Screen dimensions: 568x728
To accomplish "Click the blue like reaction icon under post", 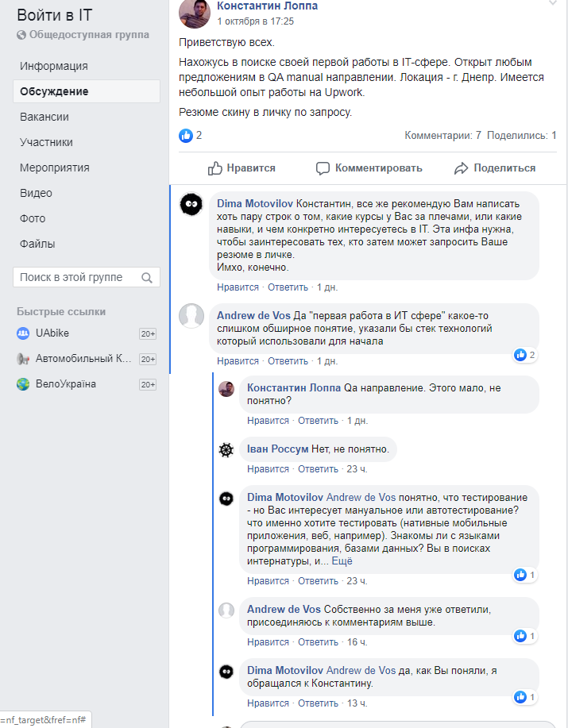I will click(186, 136).
